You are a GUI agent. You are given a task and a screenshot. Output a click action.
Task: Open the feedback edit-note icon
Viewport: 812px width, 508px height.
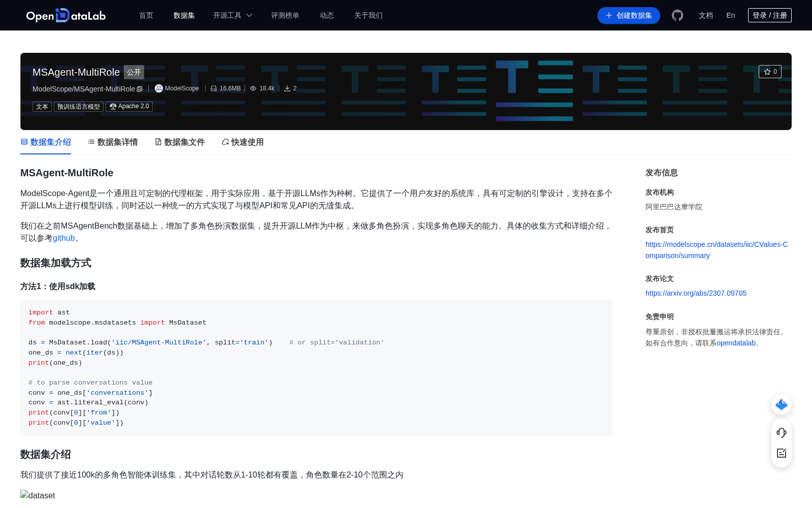pos(782,453)
